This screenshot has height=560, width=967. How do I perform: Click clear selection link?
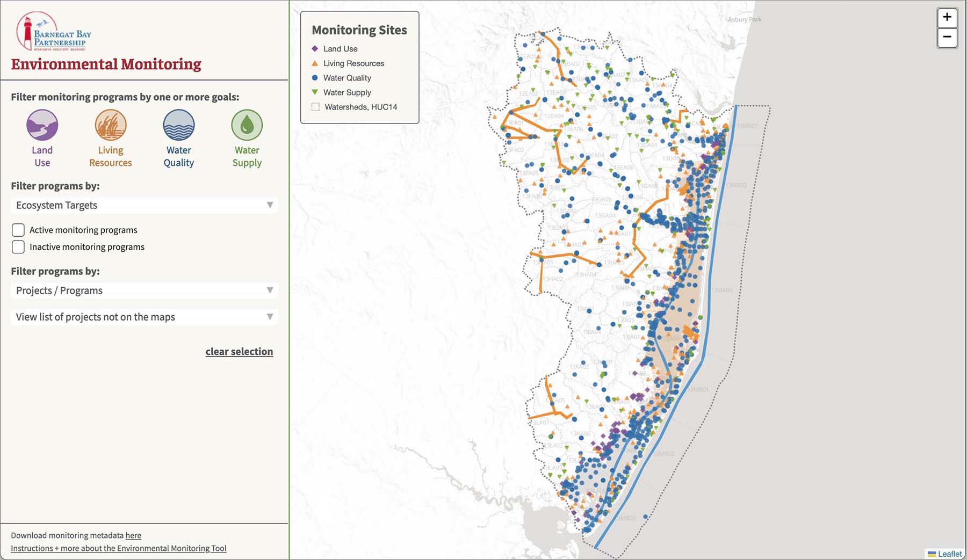tap(239, 352)
